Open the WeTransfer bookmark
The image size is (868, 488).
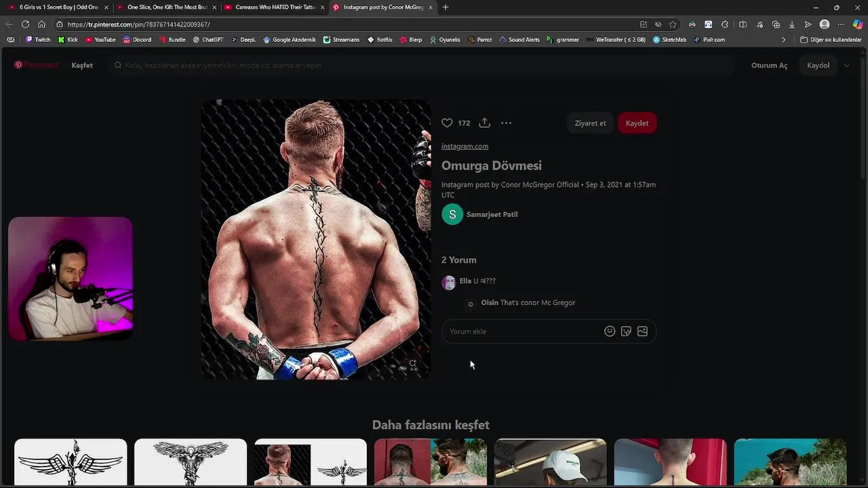[x=616, y=40]
